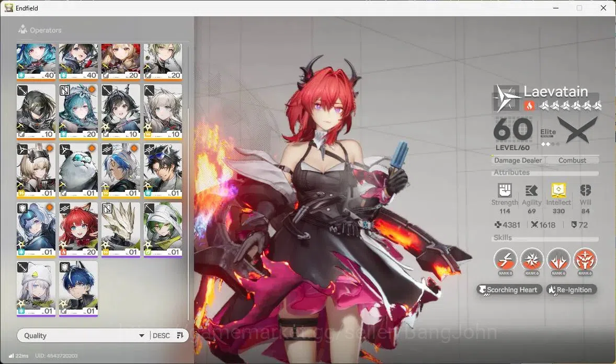Click the network ping signal icon
The height and width of the screenshot is (364, 616).
(12, 356)
